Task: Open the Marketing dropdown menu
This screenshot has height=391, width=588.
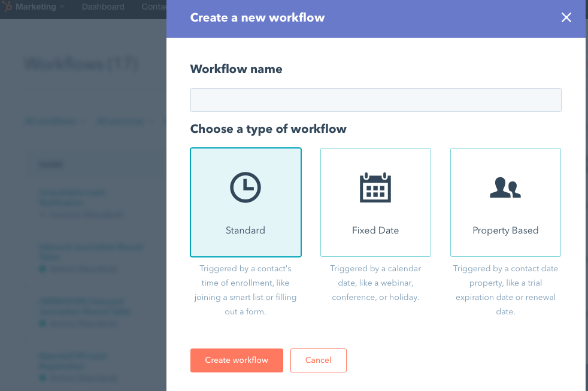Action: click(x=40, y=7)
